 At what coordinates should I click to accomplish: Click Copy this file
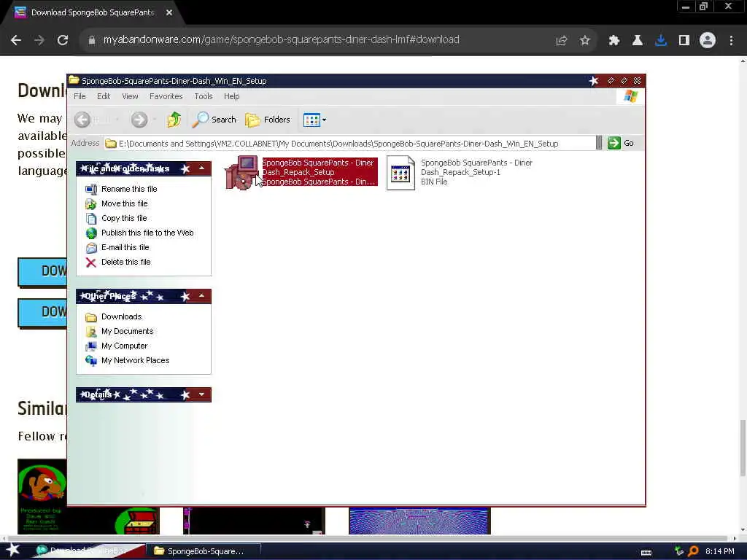pos(124,218)
